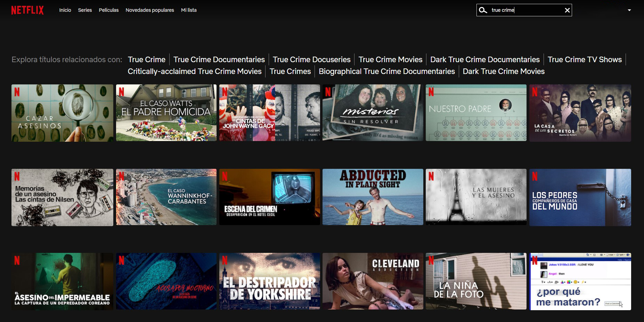Visit Mi lista
The width and height of the screenshot is (644, 322).
[188, 10]
